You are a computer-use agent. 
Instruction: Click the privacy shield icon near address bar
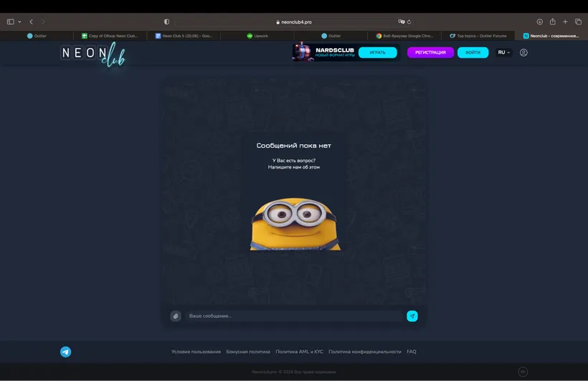point(167,22)
